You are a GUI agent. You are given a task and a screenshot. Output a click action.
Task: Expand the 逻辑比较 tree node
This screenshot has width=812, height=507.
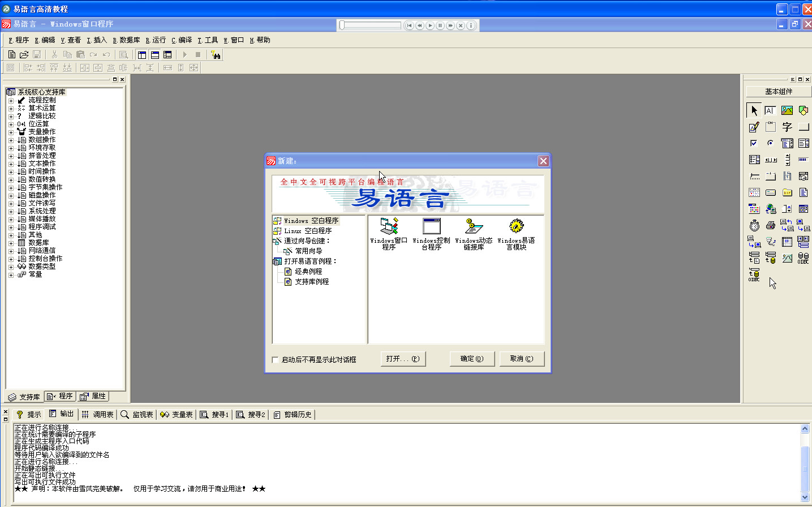[11, 116]
